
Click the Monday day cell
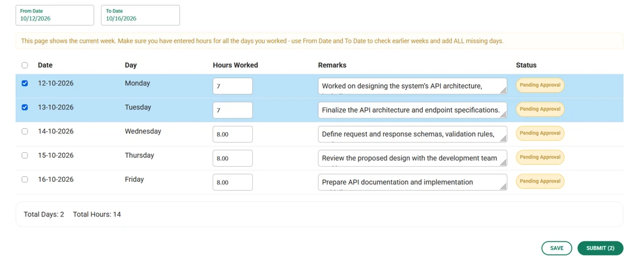[137, 84]
